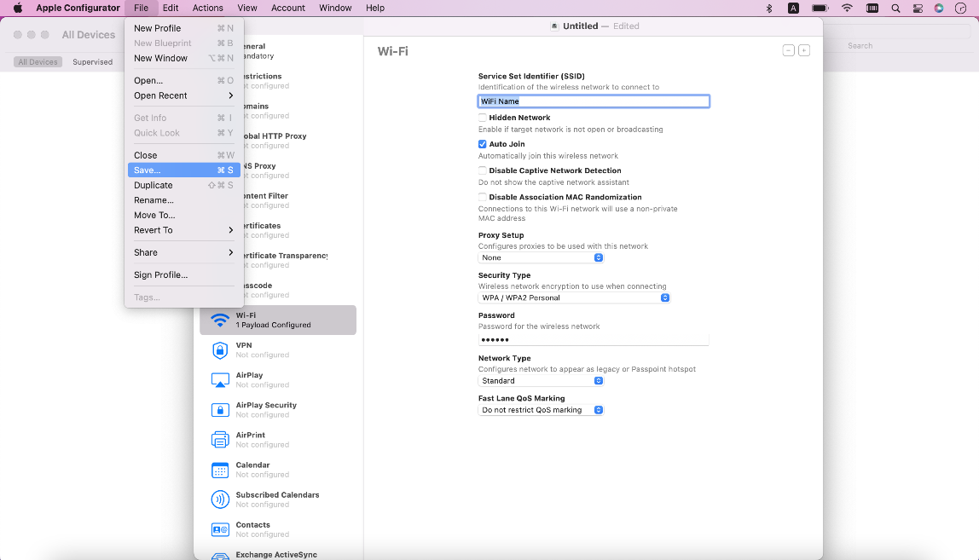This screenshot has width=979, height=560.
Task: Click the document icon beside the Untitled title
Action: 554,26
